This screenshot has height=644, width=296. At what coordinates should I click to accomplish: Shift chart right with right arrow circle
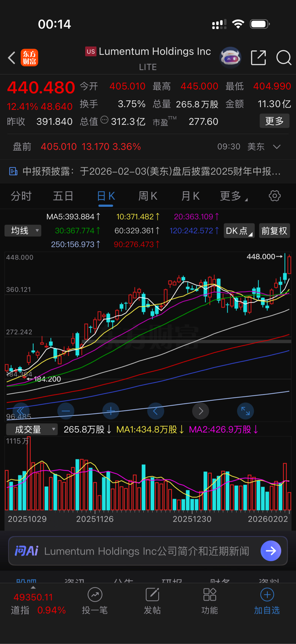pyautogui.click(x=200, y=411)
